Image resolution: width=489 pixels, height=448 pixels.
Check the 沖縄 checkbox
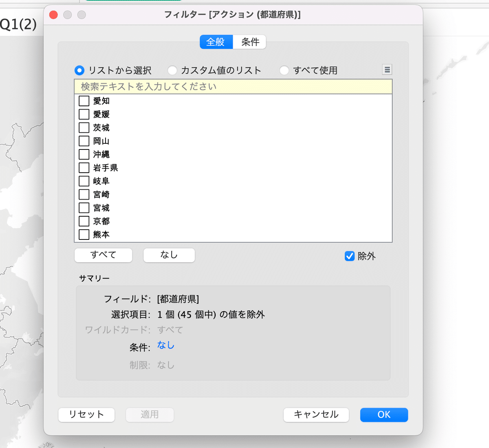[x=84, y=154]
